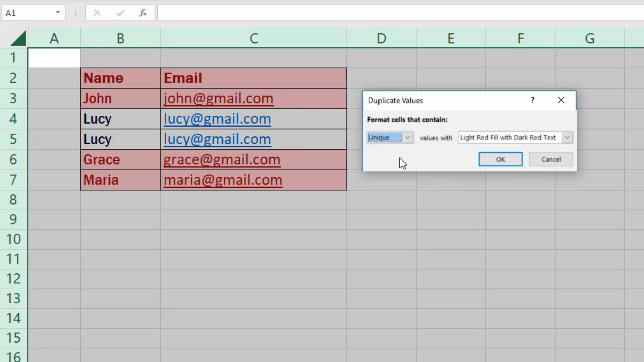Select column C header
Image resolution: width=644 pixels, height=362 pixels.
[254, 39]
